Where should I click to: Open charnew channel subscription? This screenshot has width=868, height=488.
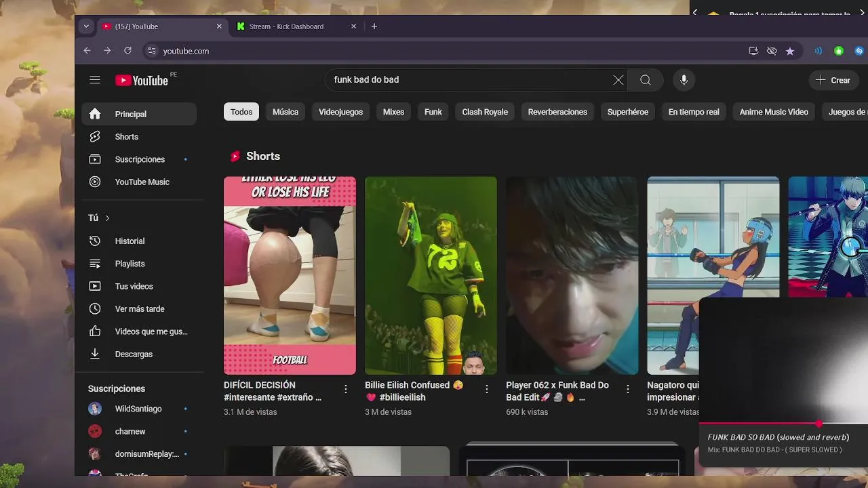click(139, 431)
